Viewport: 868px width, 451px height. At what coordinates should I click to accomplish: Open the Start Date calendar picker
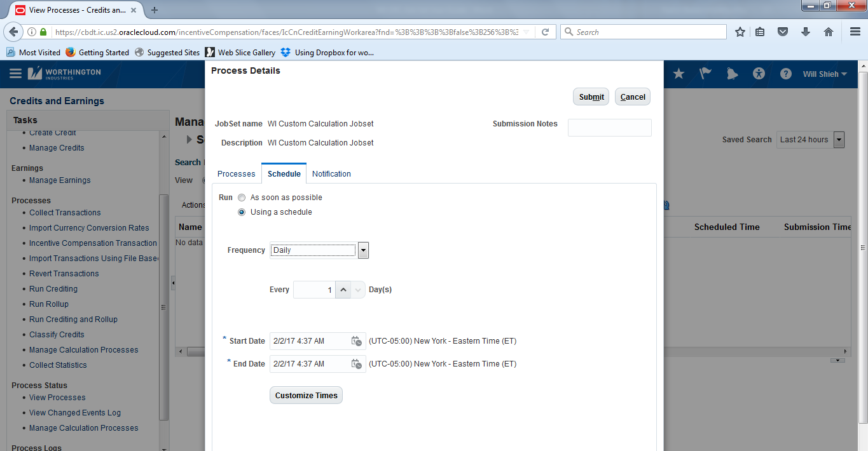(357, 341)
